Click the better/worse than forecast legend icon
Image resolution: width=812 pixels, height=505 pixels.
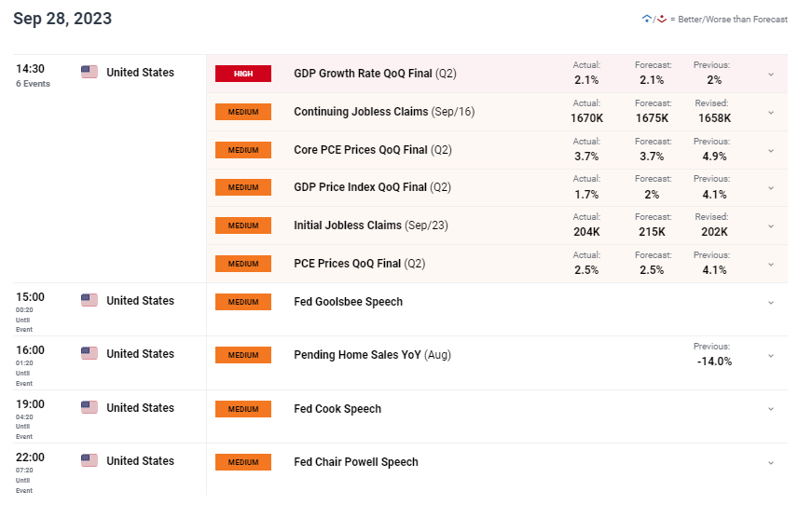[x=654, y=20]
